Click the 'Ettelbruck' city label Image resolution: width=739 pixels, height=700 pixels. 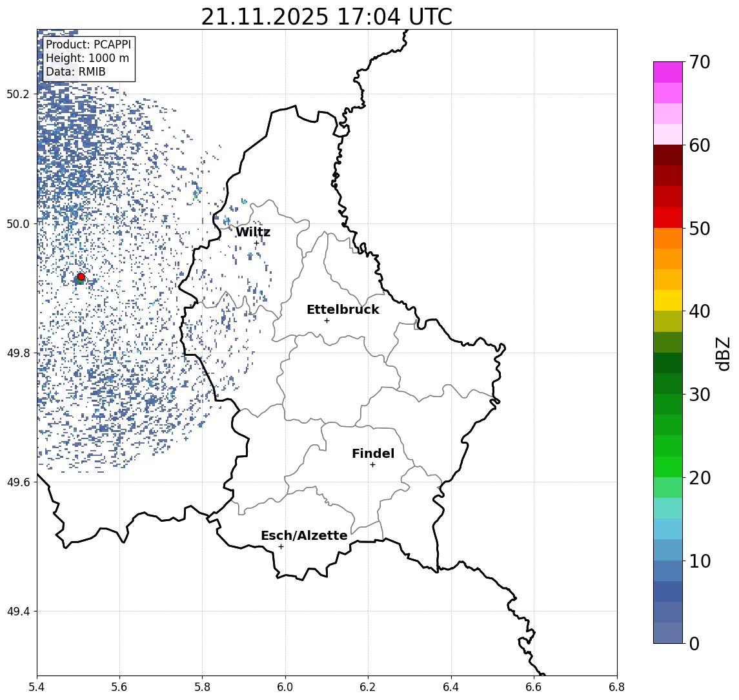tap(343, 309)
